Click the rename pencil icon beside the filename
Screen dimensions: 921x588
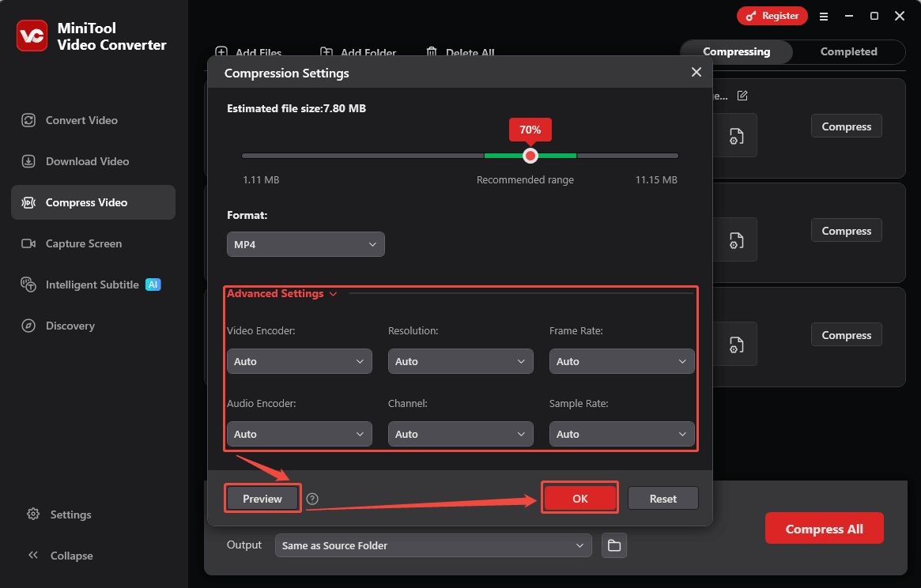742,95
